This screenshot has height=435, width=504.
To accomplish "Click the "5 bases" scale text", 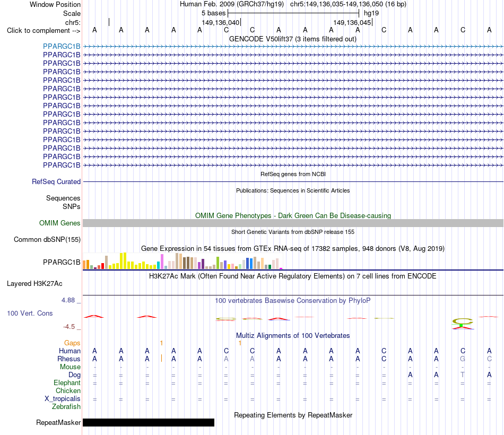I will tap(213, 13).
